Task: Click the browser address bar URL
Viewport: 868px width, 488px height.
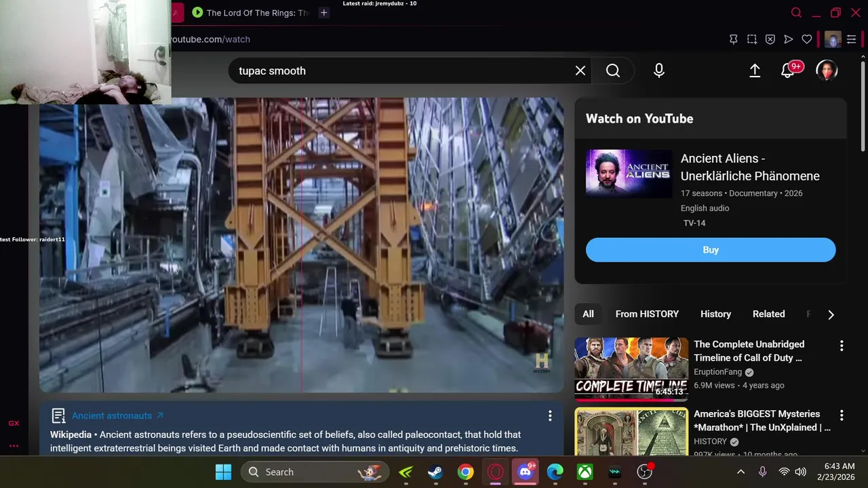Action: [210, 39]
